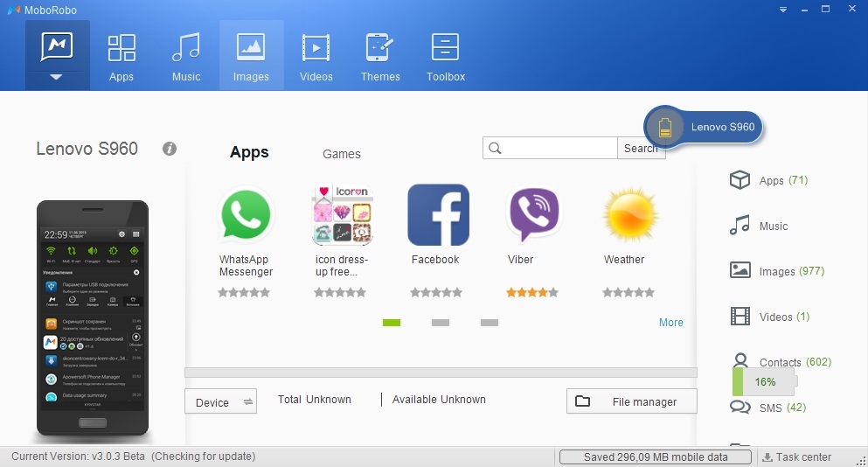868x467 pixels.
Task: Select the Weather app icon
Action: click(630, 216)
